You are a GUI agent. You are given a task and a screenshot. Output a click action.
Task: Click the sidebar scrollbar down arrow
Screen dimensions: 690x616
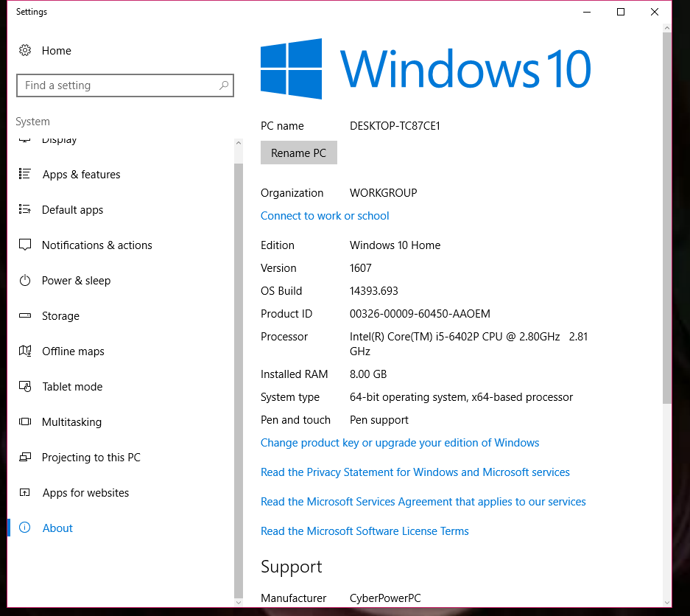238,602
